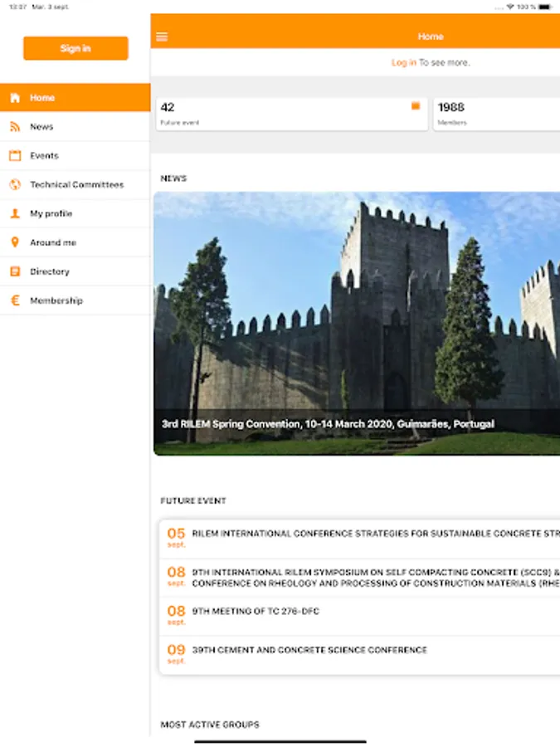Open 05 sept. Sustainable Concrete conference event
Image resolution: width=560 pixels, height=747 pixels.
pyautogui.click(x=359, y=538)
